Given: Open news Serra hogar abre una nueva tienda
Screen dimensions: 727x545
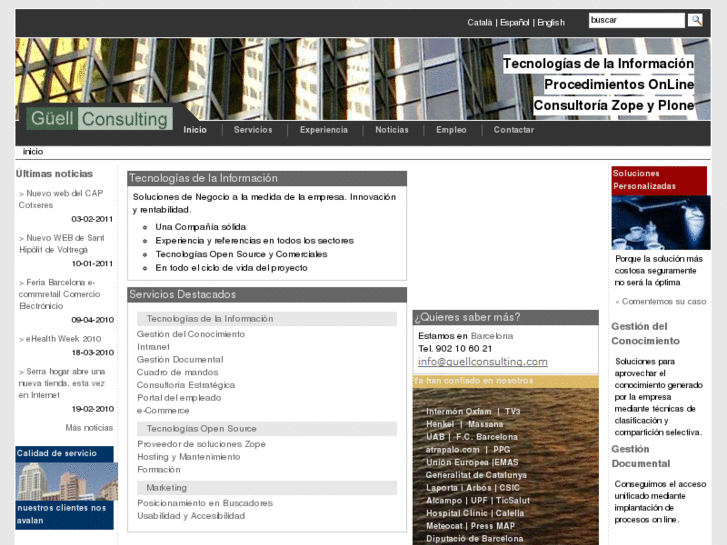Looking at the screenshot, I should pyautogui.click(x=62, y=383).
